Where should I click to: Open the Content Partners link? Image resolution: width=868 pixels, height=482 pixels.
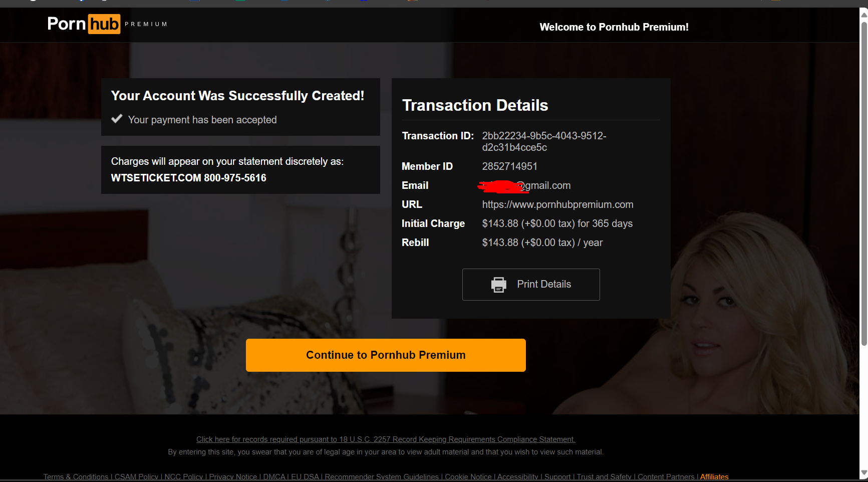pyautogui.click(x=666, y=477)
